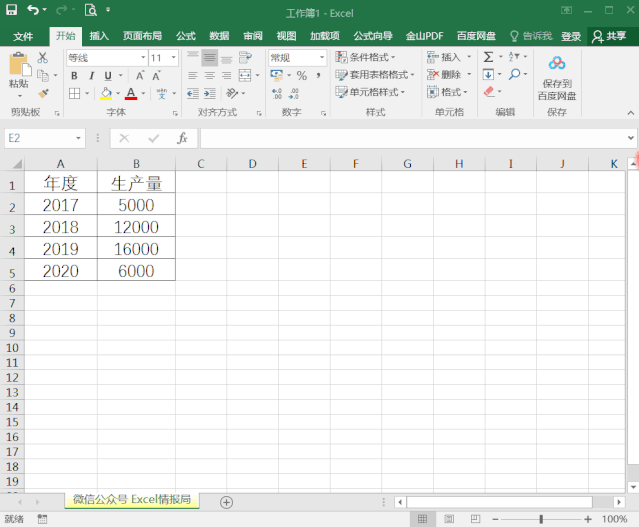
Task: Open 单元格样式 cell styles menu
Action: pyautogui.click(x=370, y=92)
